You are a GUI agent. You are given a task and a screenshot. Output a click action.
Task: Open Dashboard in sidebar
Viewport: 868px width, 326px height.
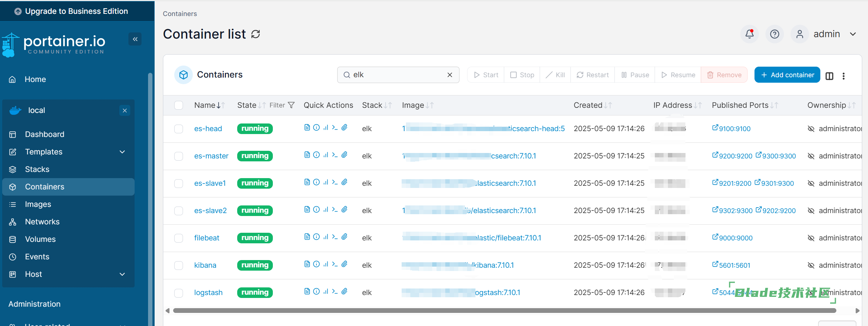(x=68, y=134)
